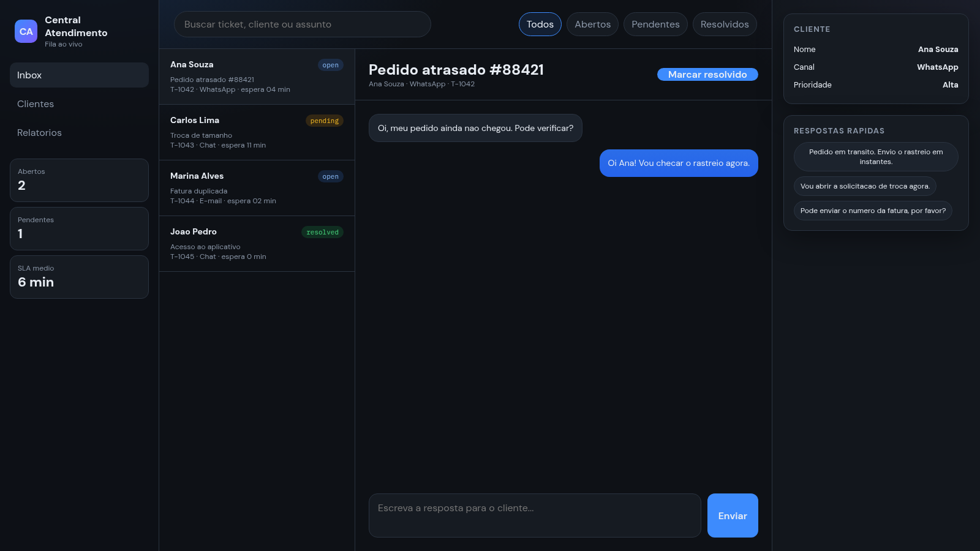
Task: Click the CA logo icon
Action: coord(26,31)
